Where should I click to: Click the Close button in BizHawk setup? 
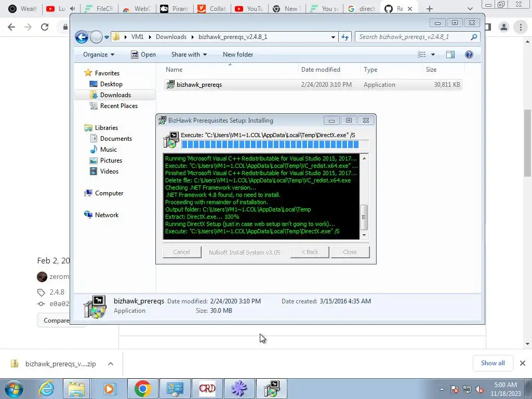[350, 252]
